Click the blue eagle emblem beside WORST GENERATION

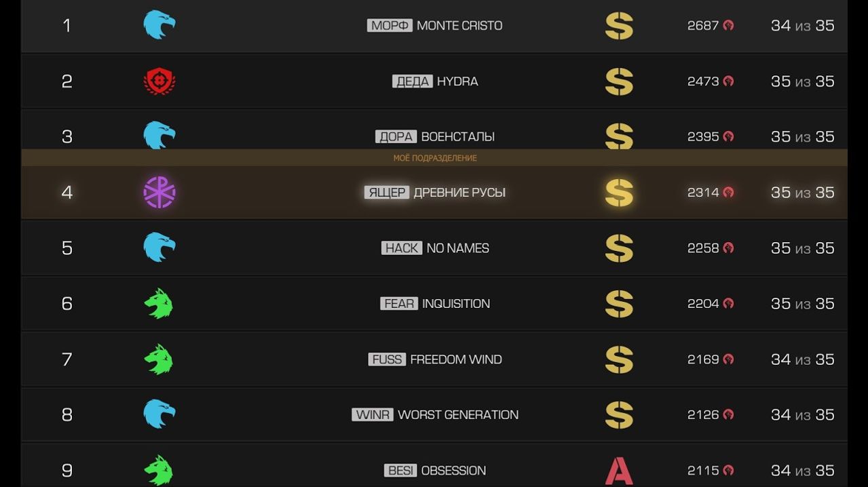(159, 414)
